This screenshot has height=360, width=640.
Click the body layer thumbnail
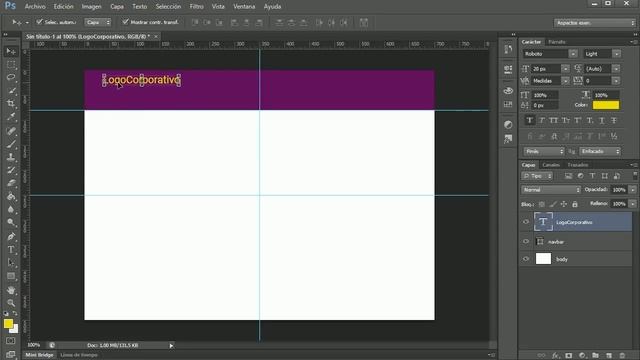[x=543, y=259]
